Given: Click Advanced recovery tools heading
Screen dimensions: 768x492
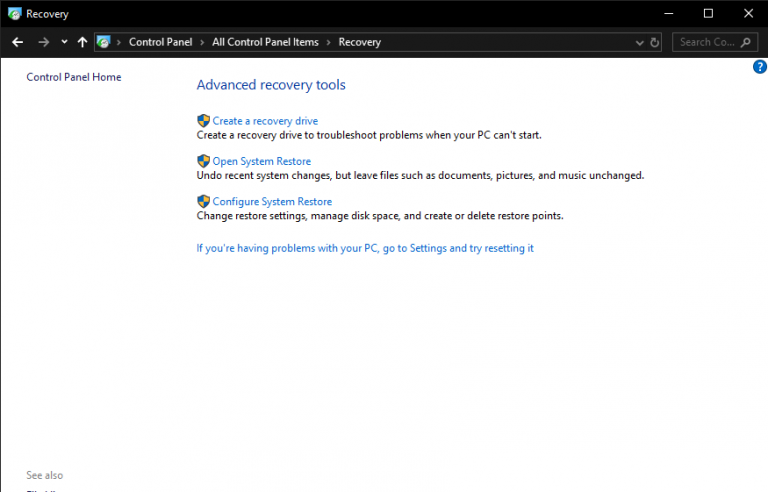Looking at the screenshot, I should [271, 85].
